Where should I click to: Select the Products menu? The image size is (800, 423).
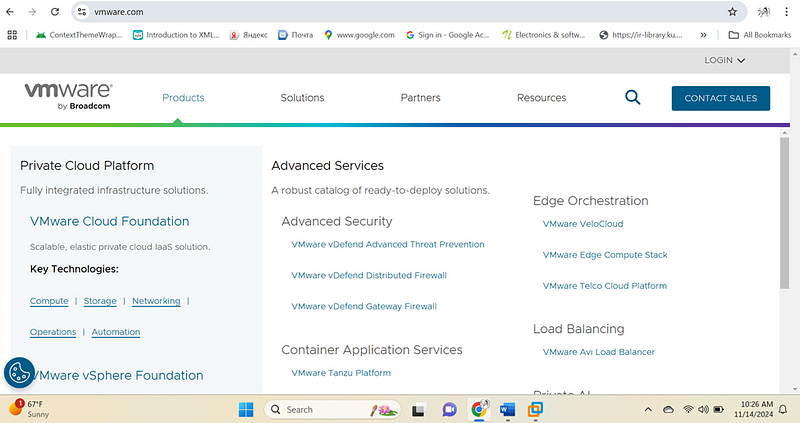(183, 97)
